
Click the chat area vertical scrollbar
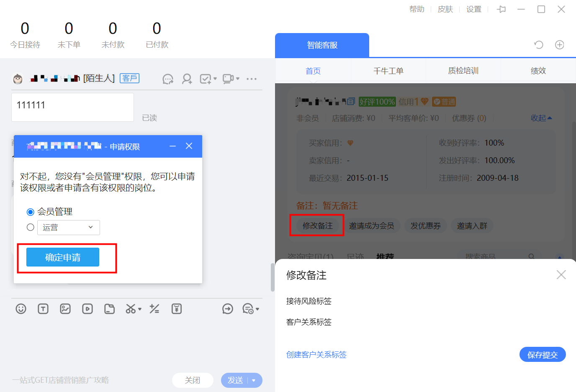click(x=273, y=277)
